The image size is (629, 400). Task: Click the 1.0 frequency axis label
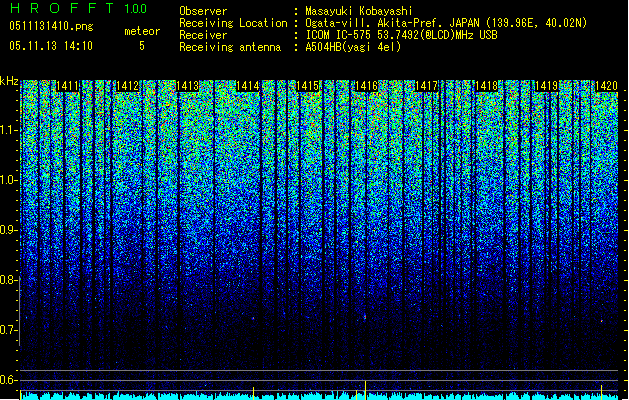tap(9, 180)
